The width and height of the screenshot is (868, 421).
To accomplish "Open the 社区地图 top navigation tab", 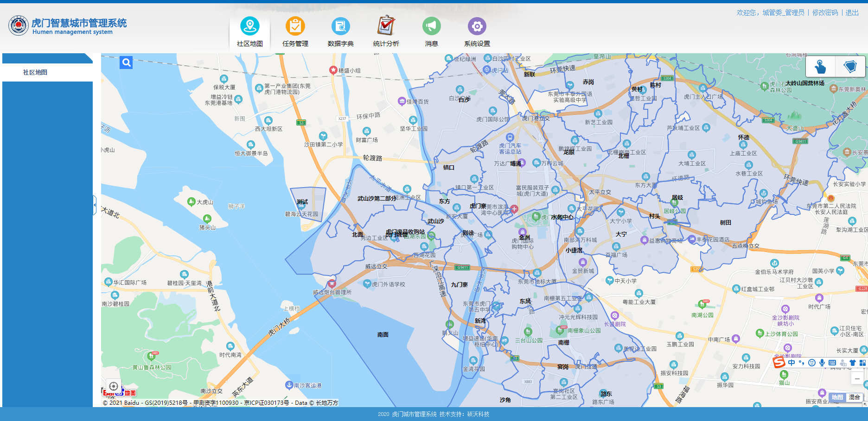I will tap(250, 31).
